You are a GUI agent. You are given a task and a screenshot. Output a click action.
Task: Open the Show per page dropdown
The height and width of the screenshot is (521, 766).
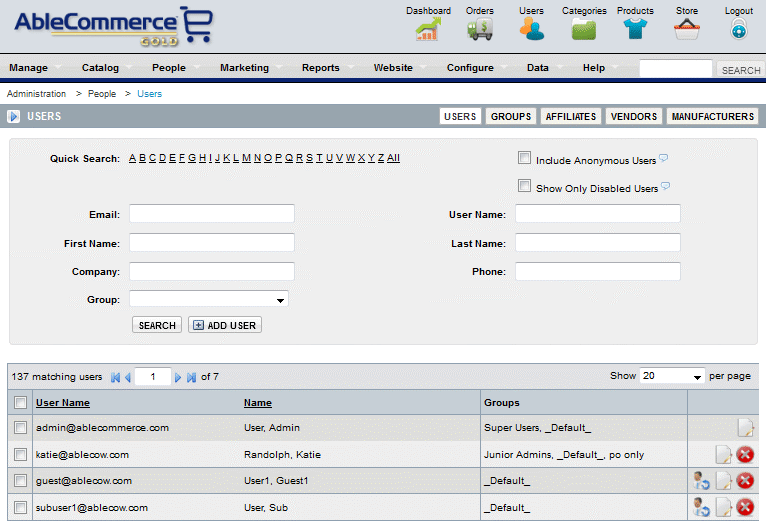click(x=672, y=376)
